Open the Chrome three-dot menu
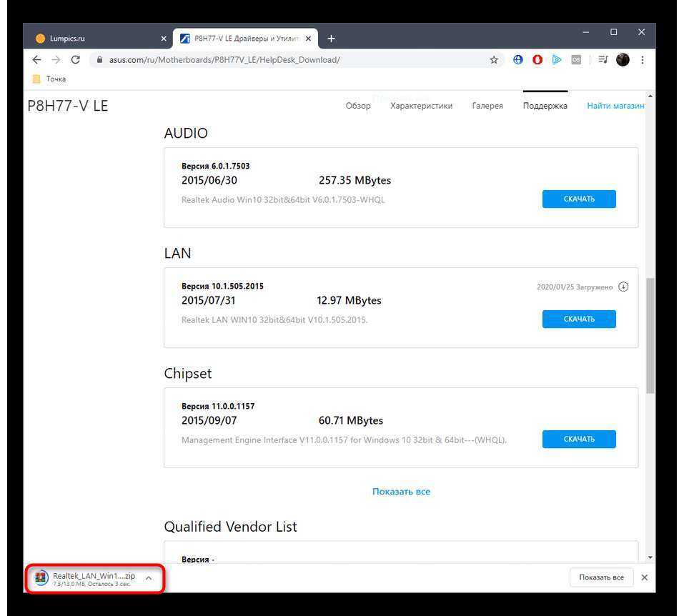This screenshot has height=616, width=679. tap(643, 60)
